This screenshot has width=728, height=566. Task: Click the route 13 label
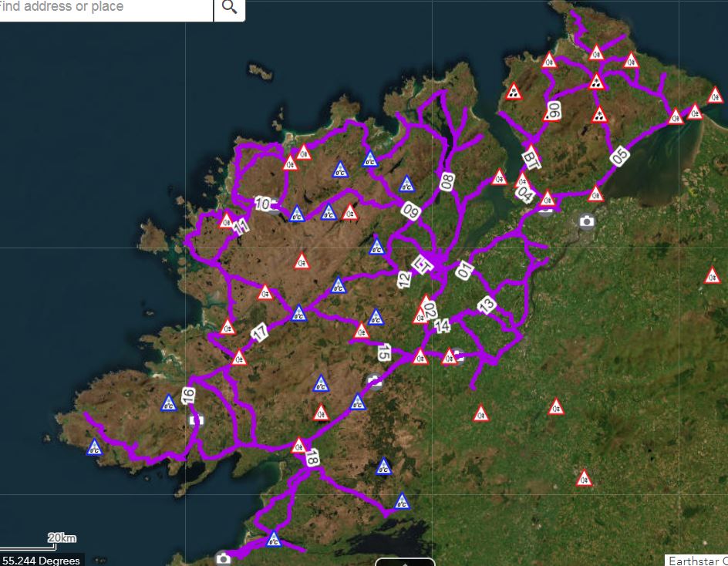pyautogui.click(x=487, y=305)
